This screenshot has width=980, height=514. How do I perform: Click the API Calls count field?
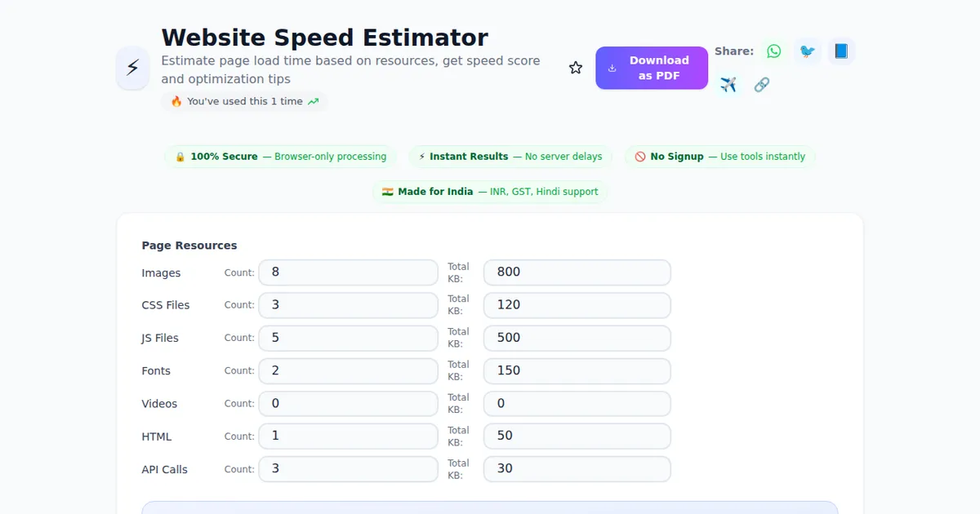click(x=348, y=469)
